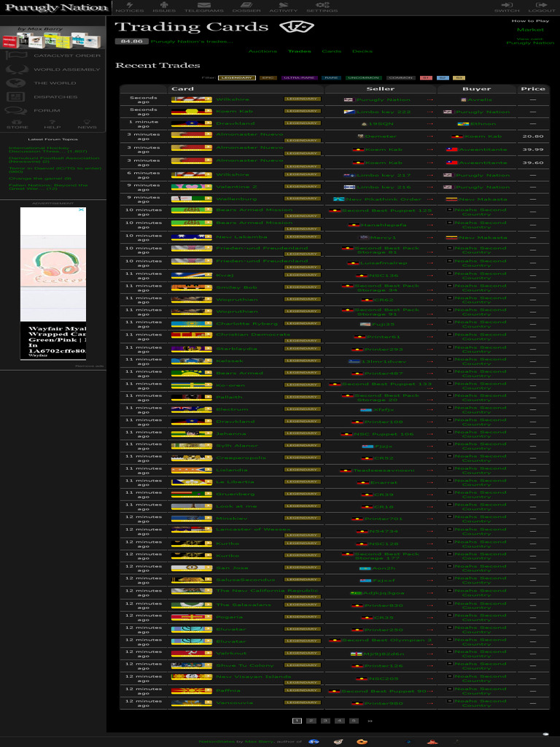Jump to next pages with » link
The height and width of the screenshot is (747, 560).
pos(370,721)
